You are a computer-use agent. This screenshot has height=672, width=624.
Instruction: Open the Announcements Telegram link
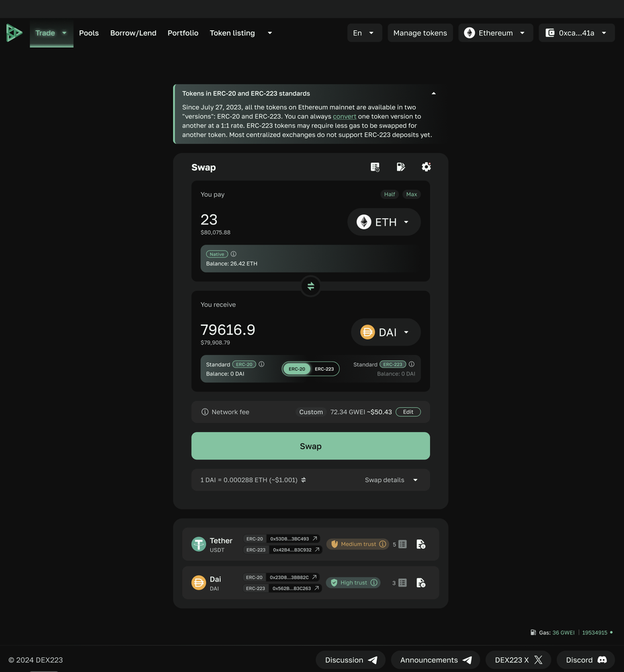tap(435, 660)
